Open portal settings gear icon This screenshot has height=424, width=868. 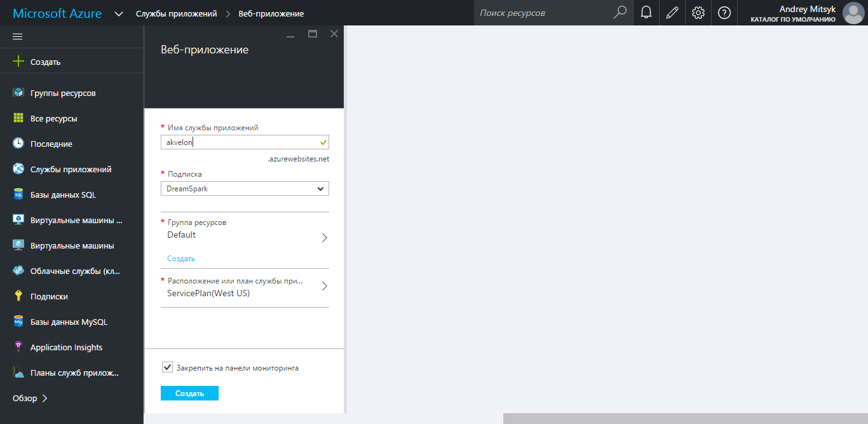coord(698,13)
